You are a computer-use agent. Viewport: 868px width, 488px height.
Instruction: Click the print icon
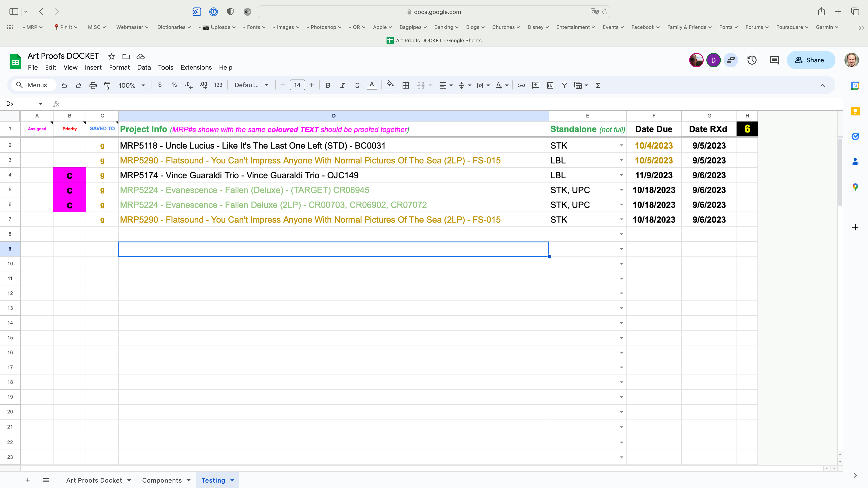click(93, 85)
